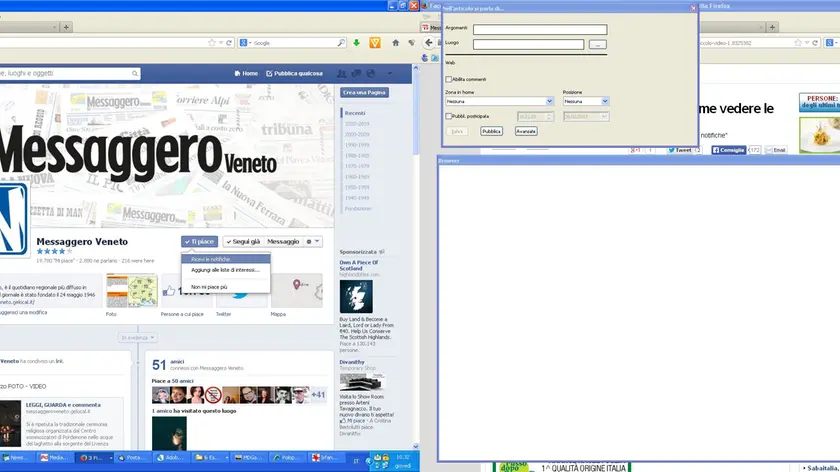The height and width of the screenshot is (472, 840).
Task: Click into the Luogo text field
Action: (528, 44)
